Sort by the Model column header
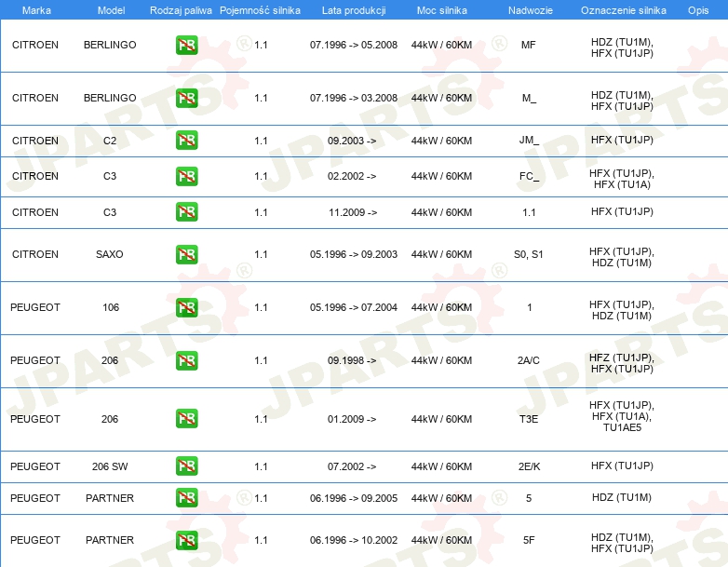728x567 pixels. [x=110, y=9]
